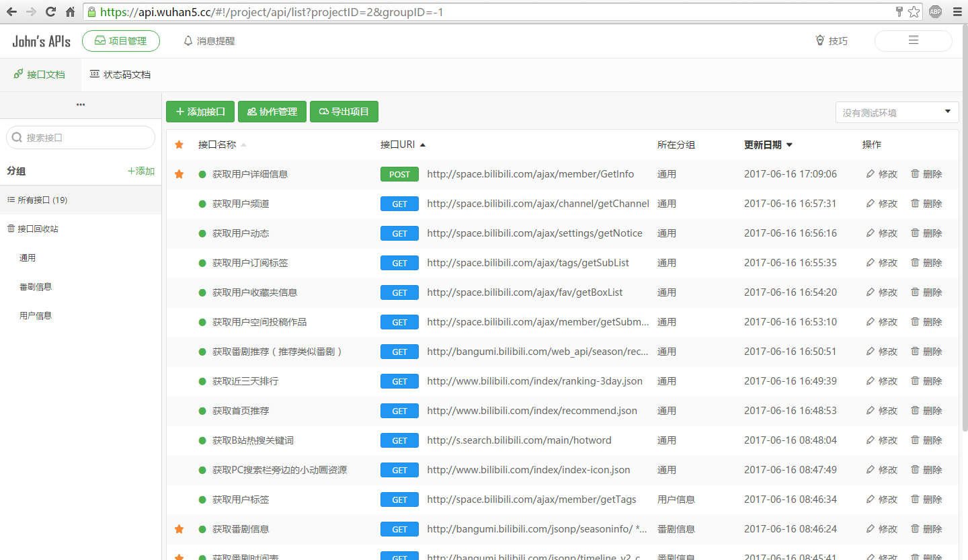Image resolution: width=968 pixels, height=560 pixels.
Task: Click the star column header icon
Action: [x=179, y=145]
